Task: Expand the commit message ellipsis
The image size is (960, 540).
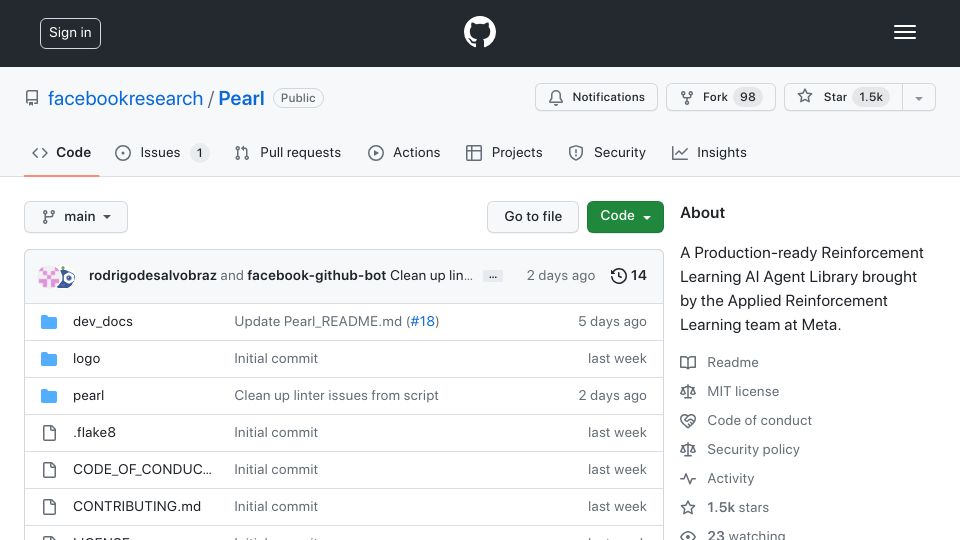Action: click(493, 276)
